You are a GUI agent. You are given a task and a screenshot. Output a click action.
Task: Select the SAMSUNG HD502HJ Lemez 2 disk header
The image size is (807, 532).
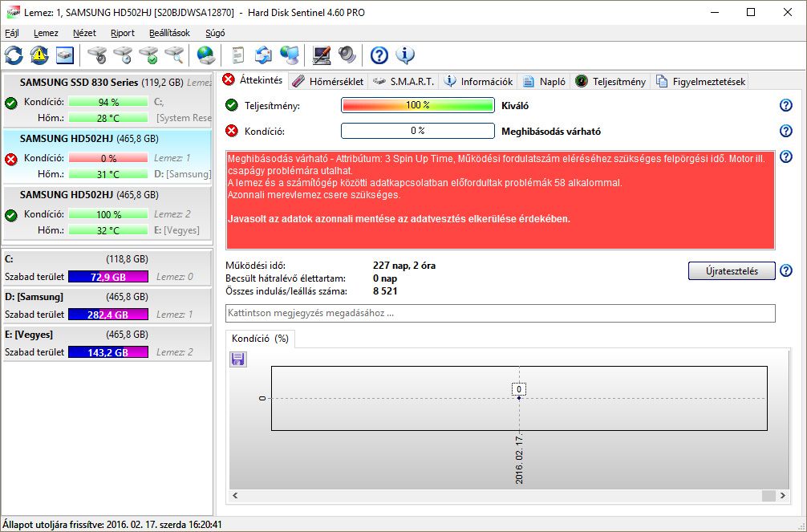coord(89,195)
